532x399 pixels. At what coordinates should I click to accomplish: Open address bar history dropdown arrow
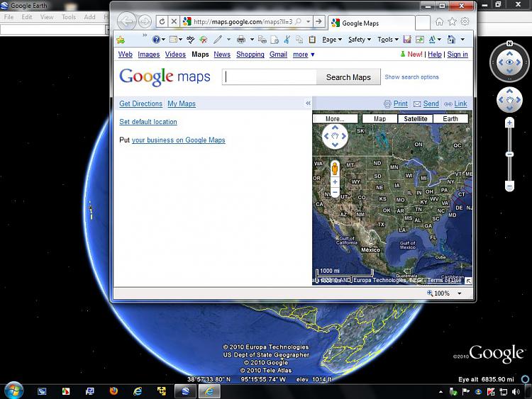(308, 22)
